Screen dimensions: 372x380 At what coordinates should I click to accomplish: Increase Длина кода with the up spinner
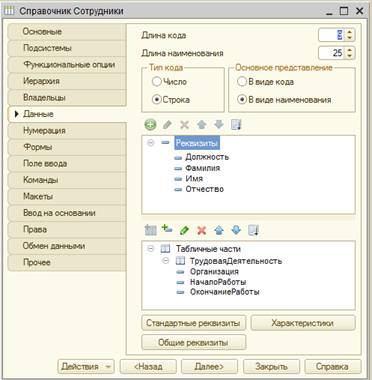[x=349, y=32]
